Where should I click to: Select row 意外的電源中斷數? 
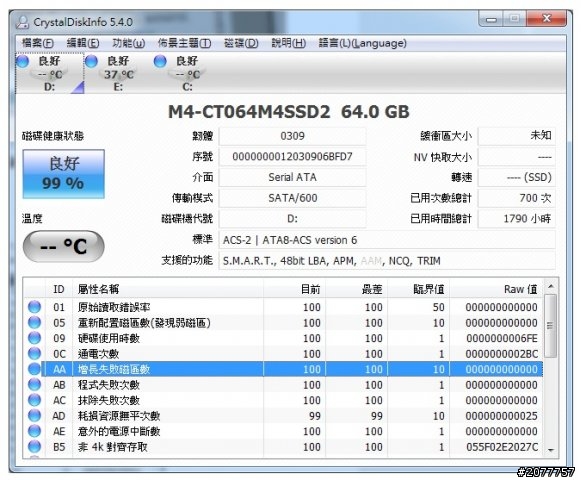pyautogui.click(x=284, y=431)
